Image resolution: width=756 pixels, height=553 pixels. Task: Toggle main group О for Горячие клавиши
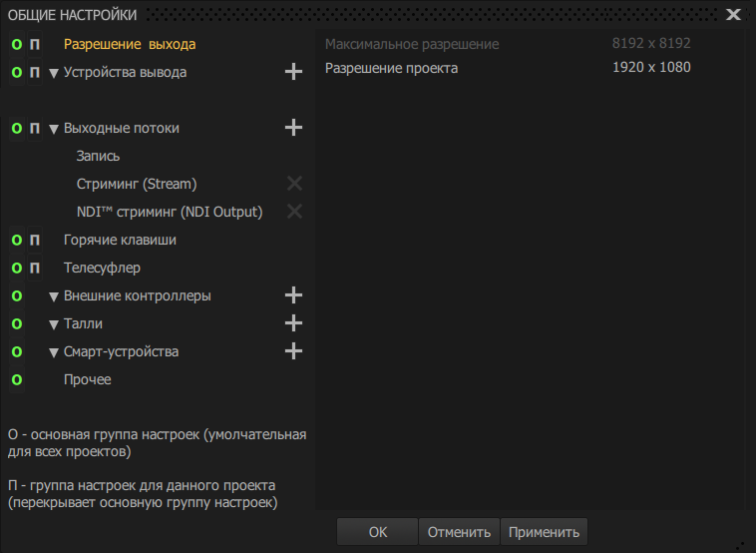(x=16, y=241)
